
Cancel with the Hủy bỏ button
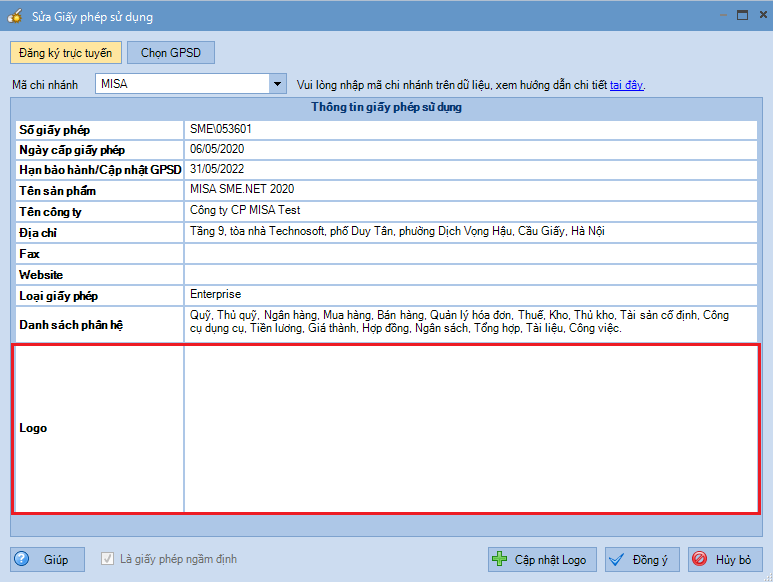click(725, 559)
